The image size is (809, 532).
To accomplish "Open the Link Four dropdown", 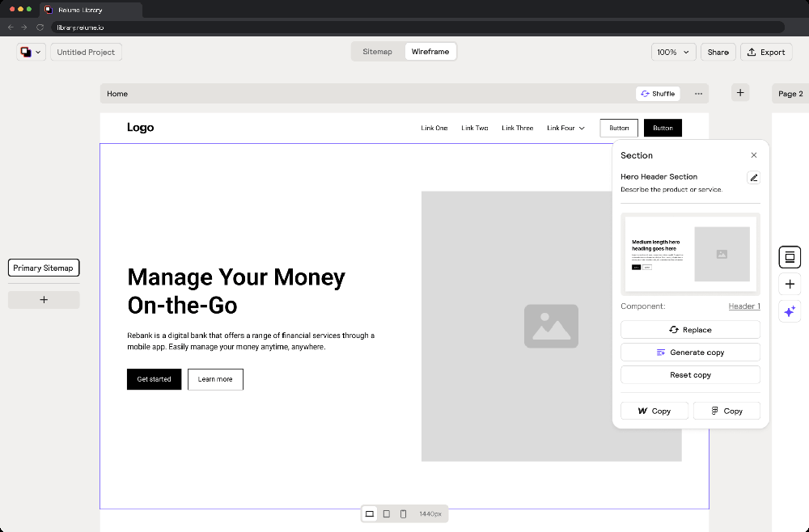I will coord(565,128).
